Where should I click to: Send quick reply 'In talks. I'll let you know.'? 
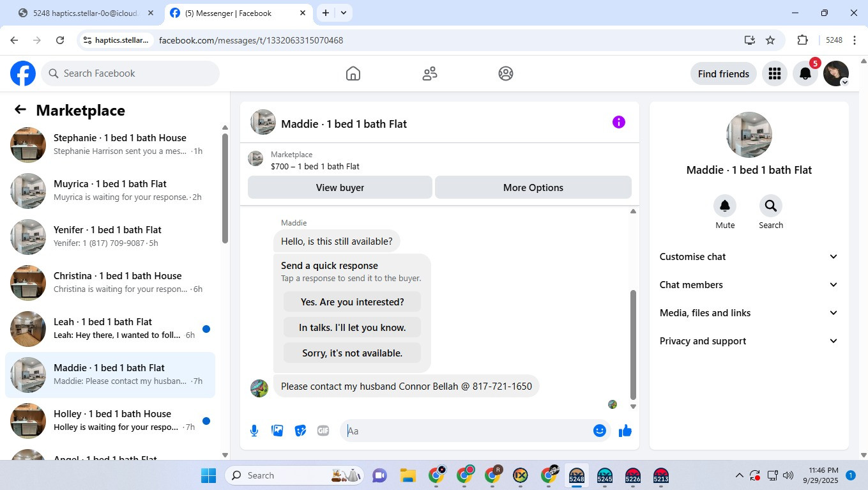point(353,328)
